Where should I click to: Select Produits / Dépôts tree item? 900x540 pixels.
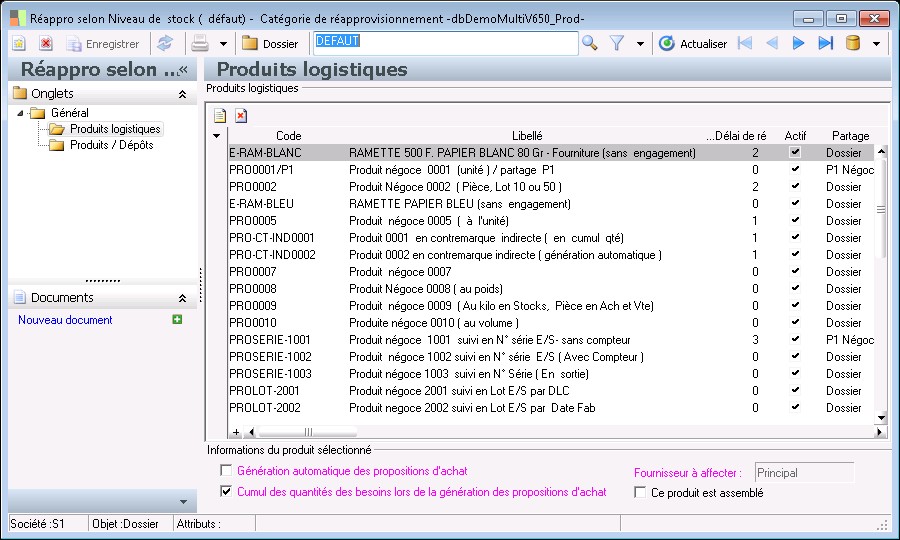[102, 145]
